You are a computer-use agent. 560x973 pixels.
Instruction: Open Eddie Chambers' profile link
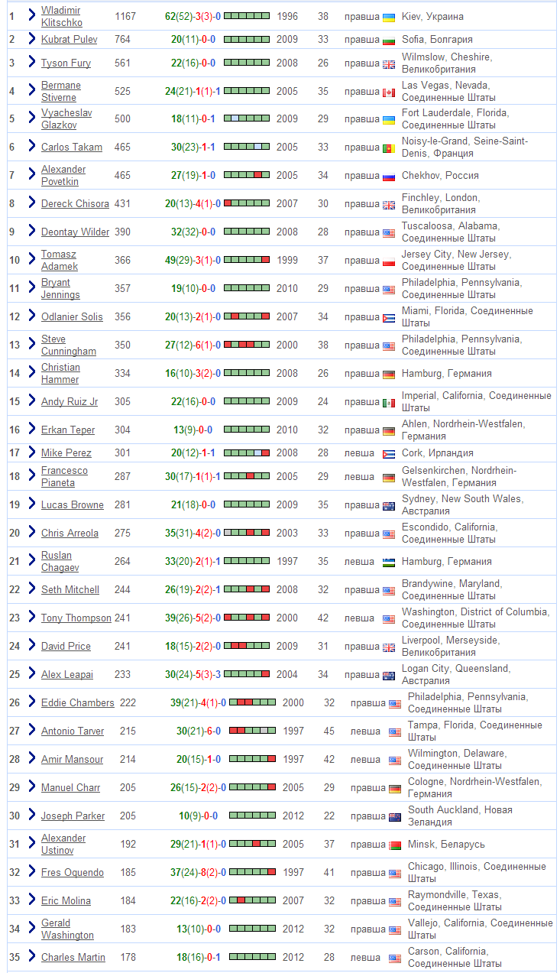77,703
